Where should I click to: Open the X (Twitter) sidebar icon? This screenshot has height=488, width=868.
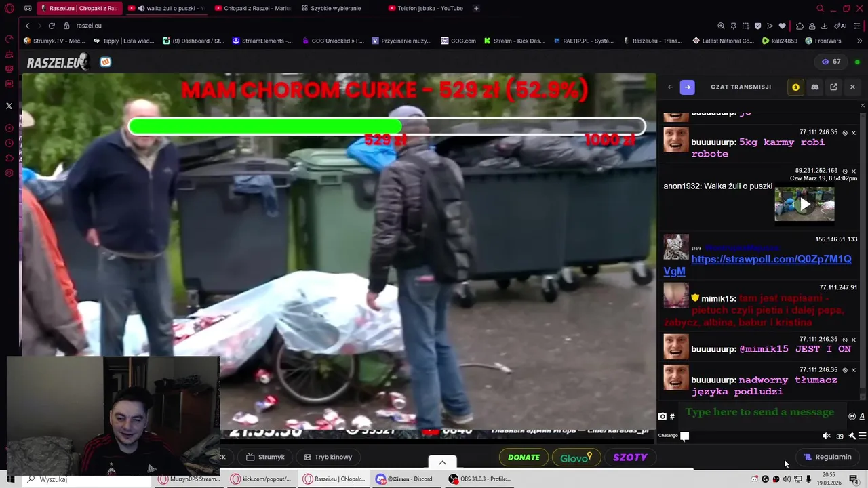(9, 106)
